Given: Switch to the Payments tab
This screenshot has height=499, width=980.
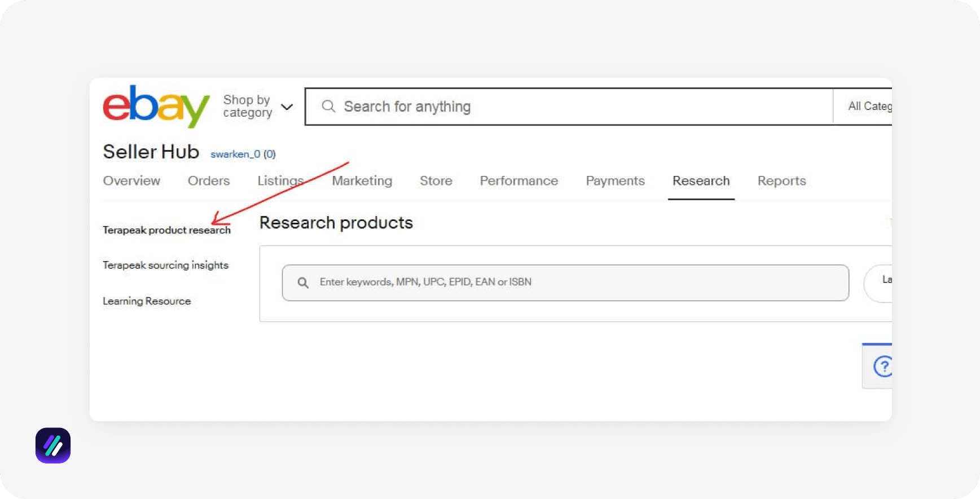Looking at the screenshot, I should point(615,180).
